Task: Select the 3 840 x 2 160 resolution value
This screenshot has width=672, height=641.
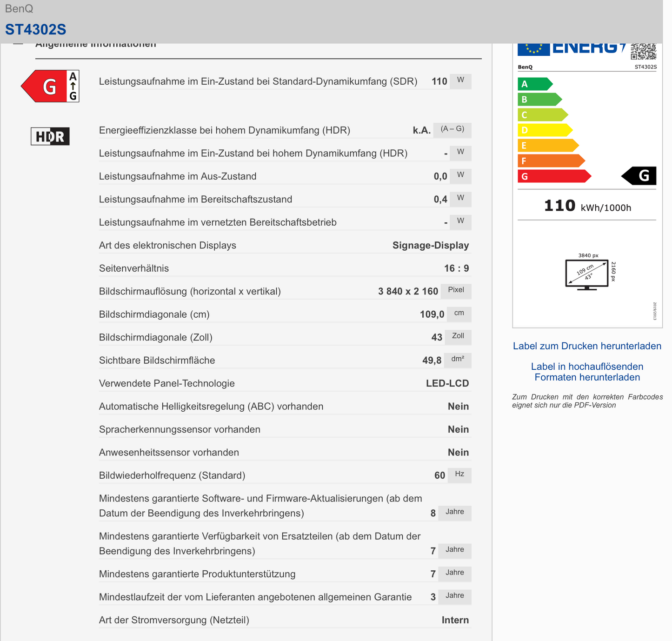Action: (408, 291)
